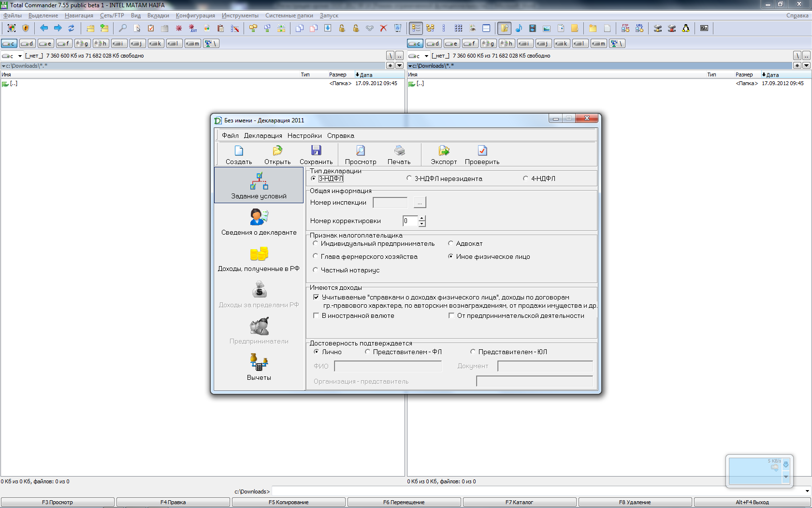Click the URL connect icon
Image resolution: width=812 pixels, height=508 pixels.
tap(639, 28)
